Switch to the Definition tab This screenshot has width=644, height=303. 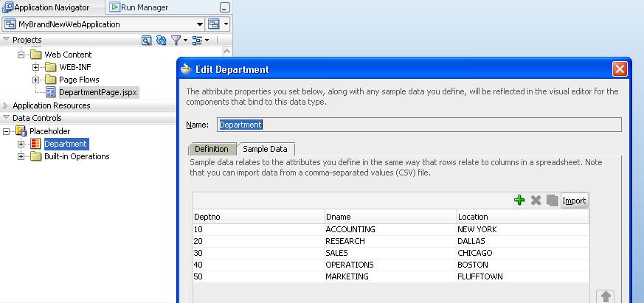(211, 149)
